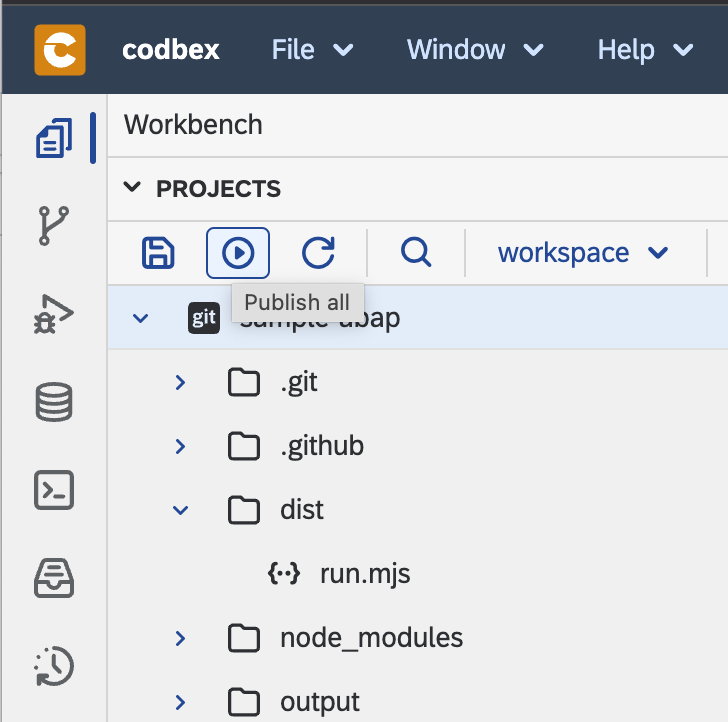Click the Workbench panel title

pyautogui.click(x=193, y=125)
